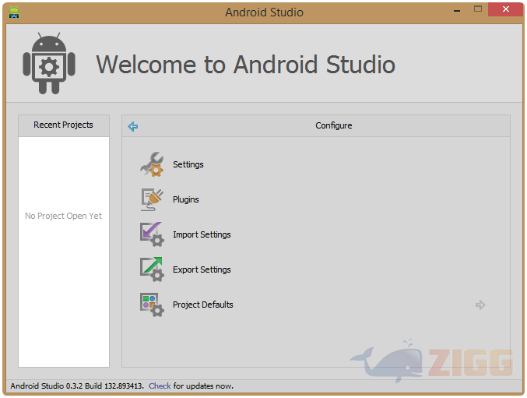Click the Recent Projects header
Screen dimensions: 527x398
tap(64, 125)
